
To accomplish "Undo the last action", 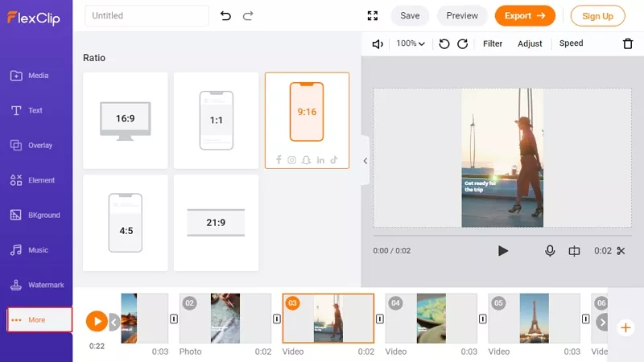I will [225, 15].
